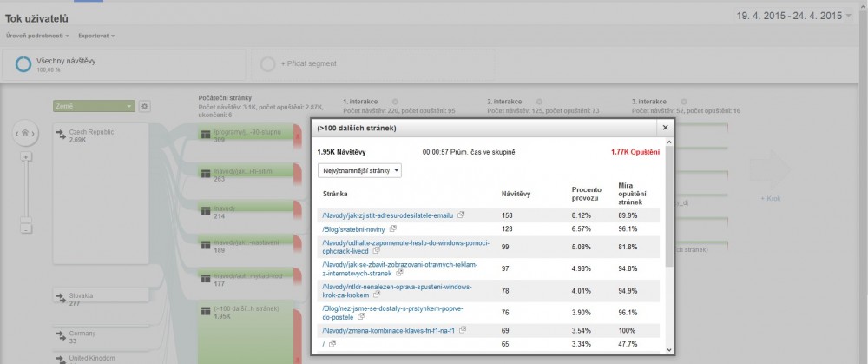
Task: Click the dimension settings gear icon
Action: point(145,106)
